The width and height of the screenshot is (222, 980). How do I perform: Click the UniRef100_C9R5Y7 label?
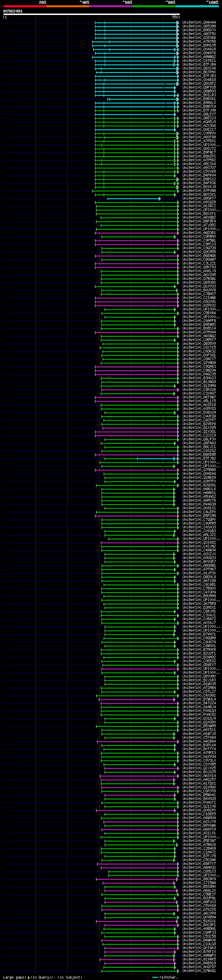(x=199, y=340)
